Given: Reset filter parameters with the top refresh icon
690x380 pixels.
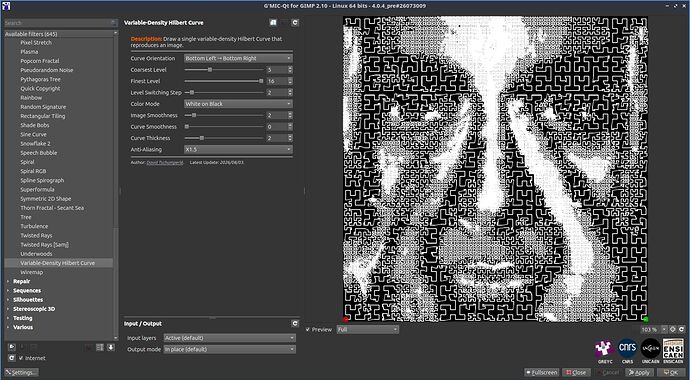Looking at the screenshot, I should [x=295, y=22].
